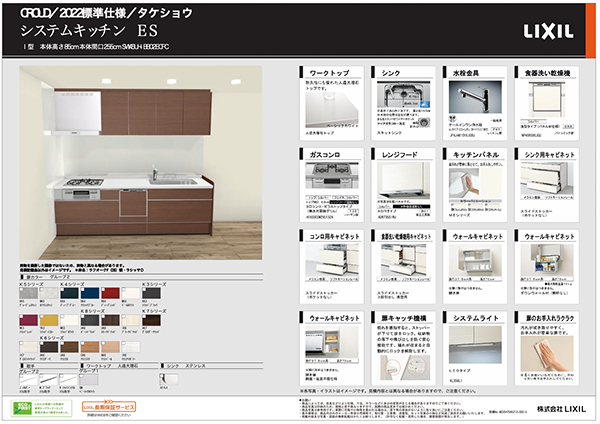
Task: Choose the light gray worktop color swatch
Action: pyautogui.click(x=88, y=380)
